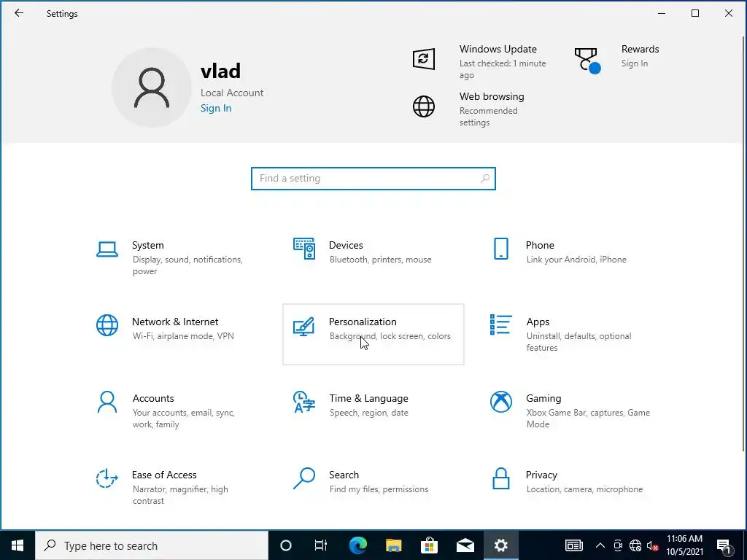The width and height of the screenshot is (747, 560).
Task: Open the System laptop icon
Action: point(107,249)
